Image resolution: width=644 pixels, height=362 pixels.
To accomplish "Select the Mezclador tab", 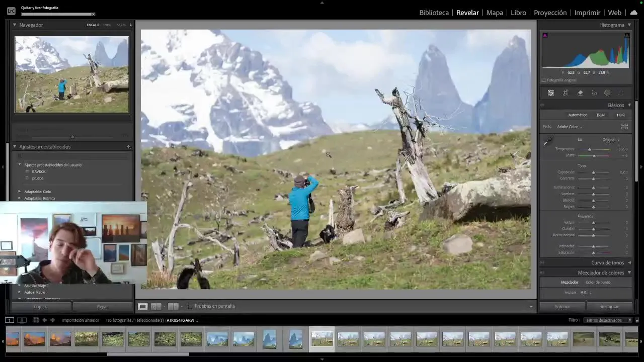I will click(x=570, y=283).
